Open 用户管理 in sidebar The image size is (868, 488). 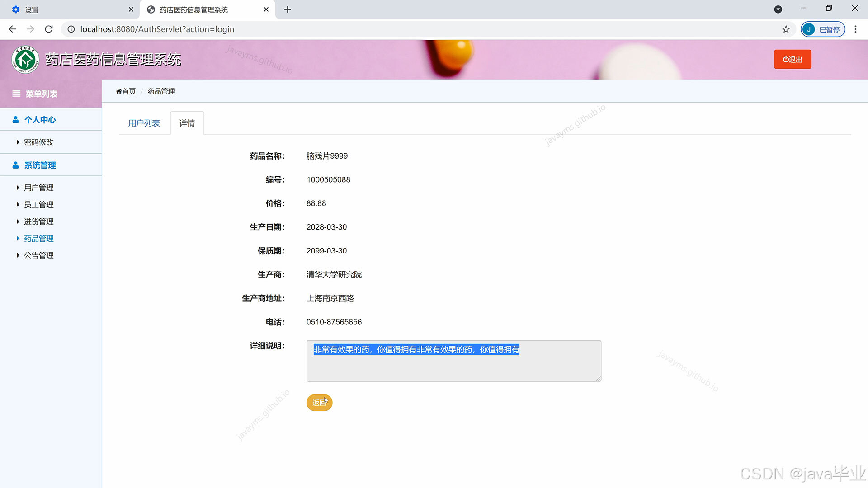click(38, 188)
